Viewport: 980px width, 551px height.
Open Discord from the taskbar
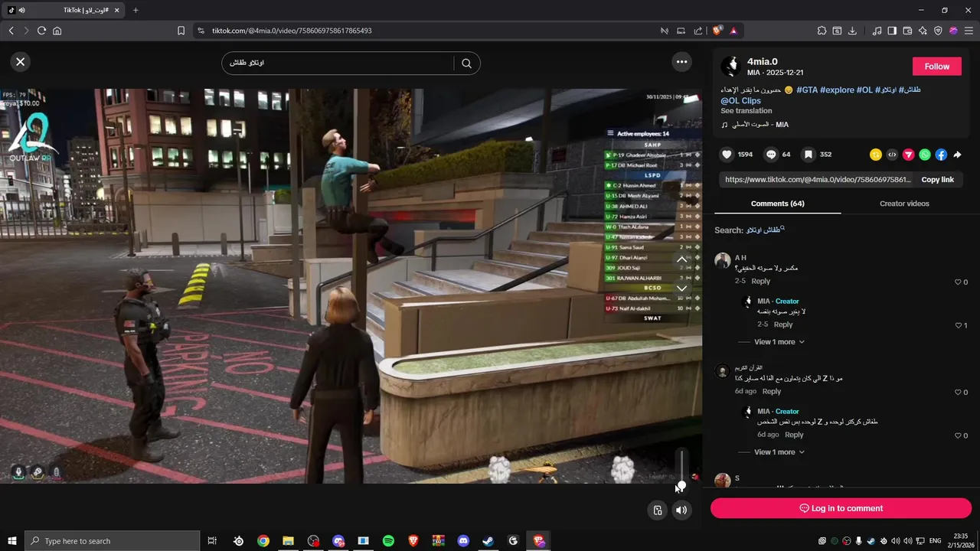tap(463, 541)
